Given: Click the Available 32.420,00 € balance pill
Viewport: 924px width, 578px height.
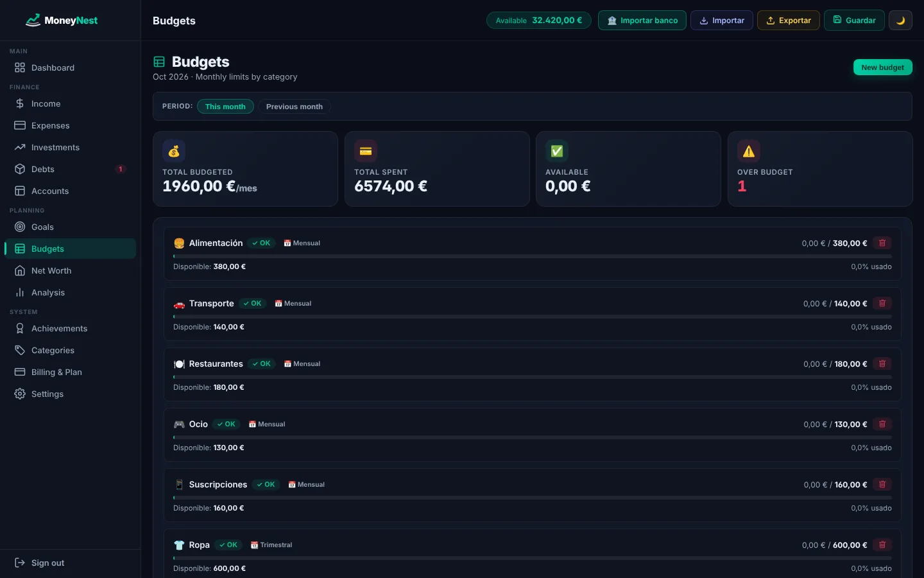Looking at the screenshot, I should (539, 21).
